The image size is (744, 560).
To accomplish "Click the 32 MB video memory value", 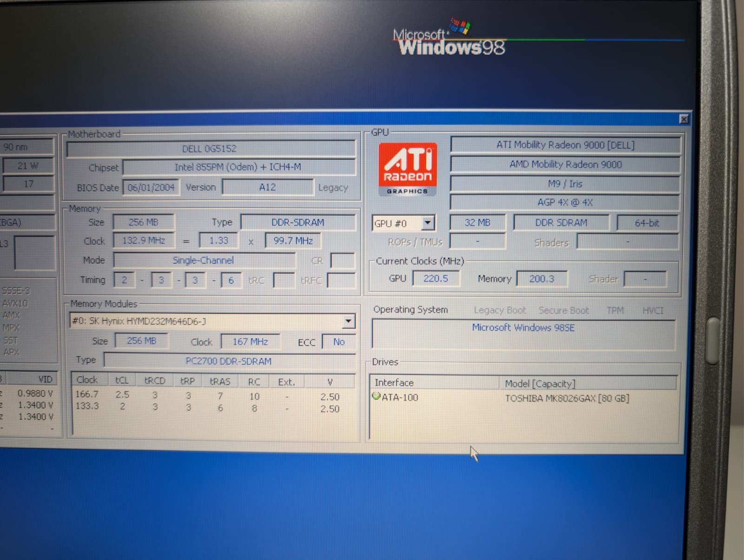I will click(477, 223).
